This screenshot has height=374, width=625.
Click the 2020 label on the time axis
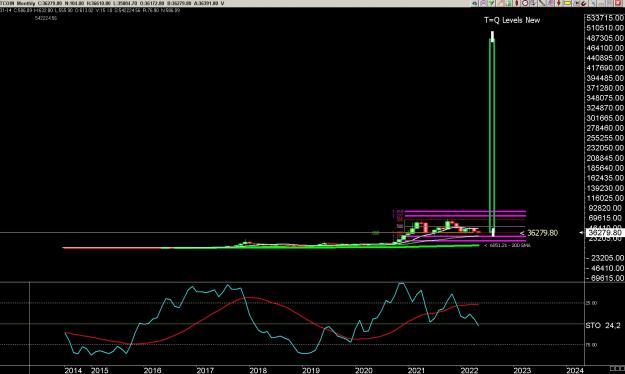click(364, 370)
